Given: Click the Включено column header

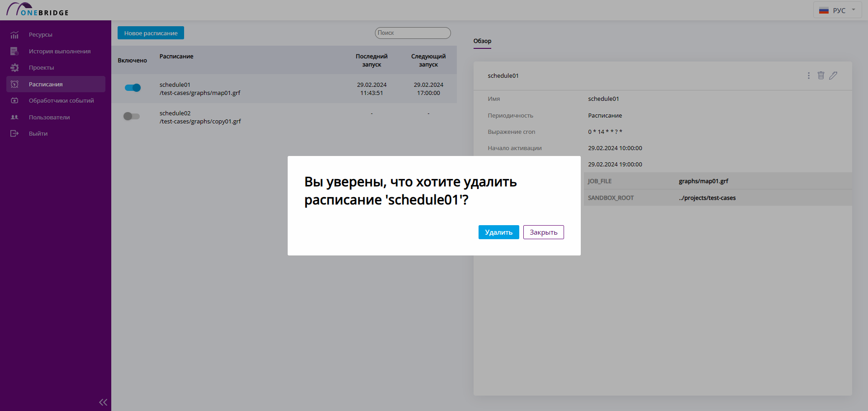Looking at the screenshot, I should tap(132, 61).
